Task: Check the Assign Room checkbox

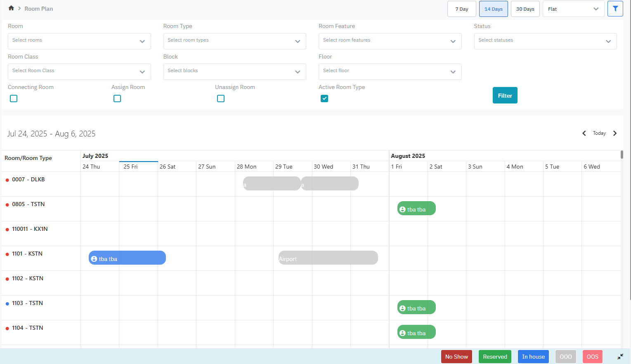Action: (117, 99)
